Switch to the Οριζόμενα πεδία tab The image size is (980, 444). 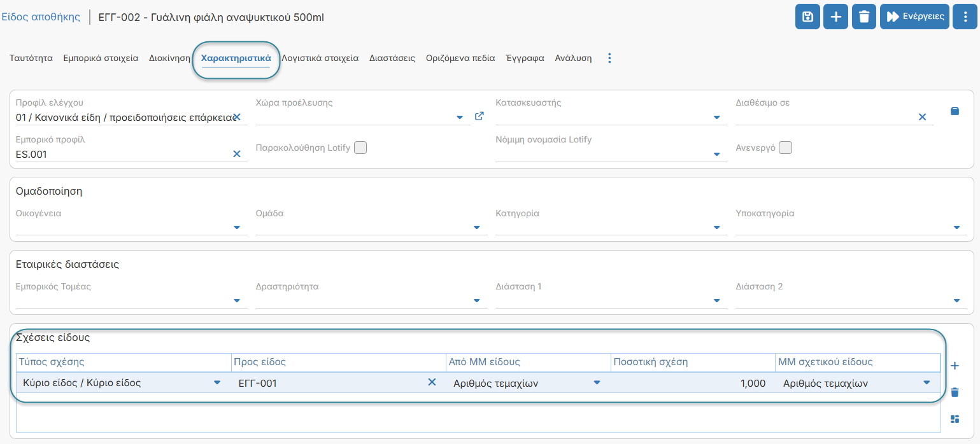point(460,58)
